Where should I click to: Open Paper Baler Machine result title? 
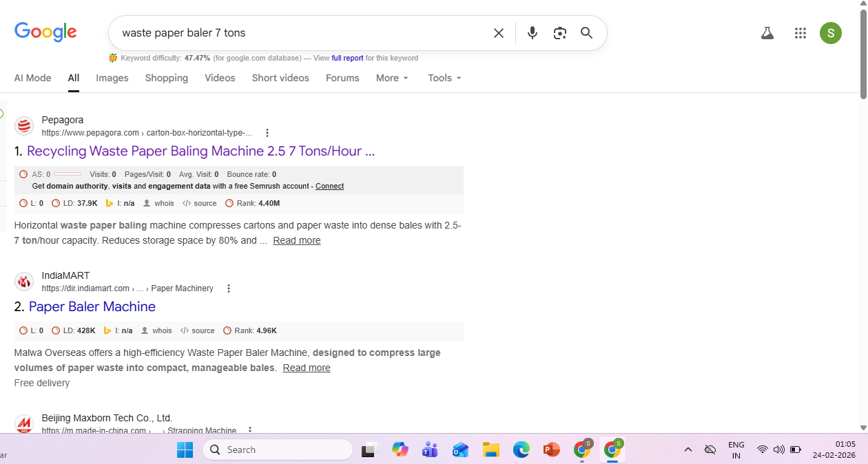click(x=92, y=306)
